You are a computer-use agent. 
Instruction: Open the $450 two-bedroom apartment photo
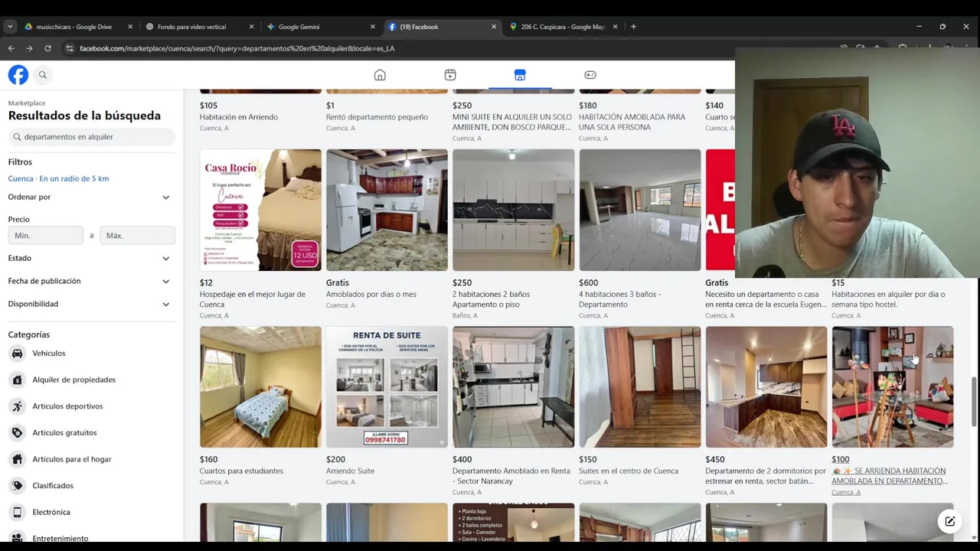(766, 387)
